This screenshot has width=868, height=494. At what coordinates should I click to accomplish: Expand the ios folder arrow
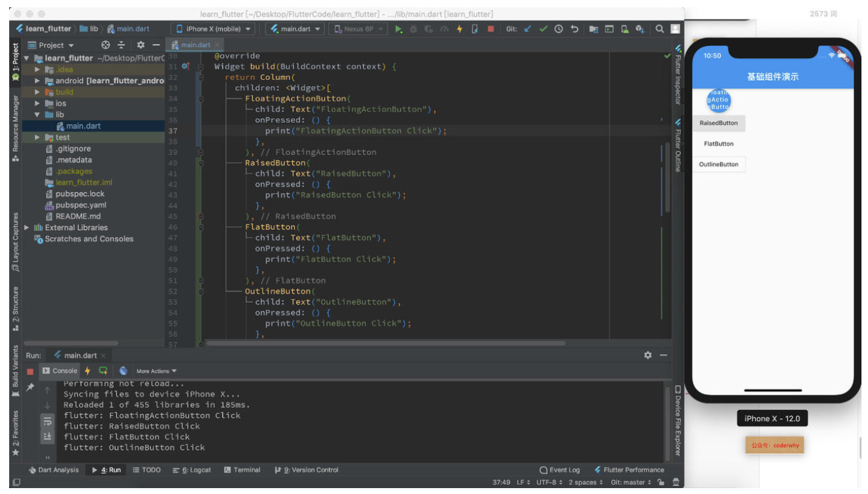tap(38, 103)
